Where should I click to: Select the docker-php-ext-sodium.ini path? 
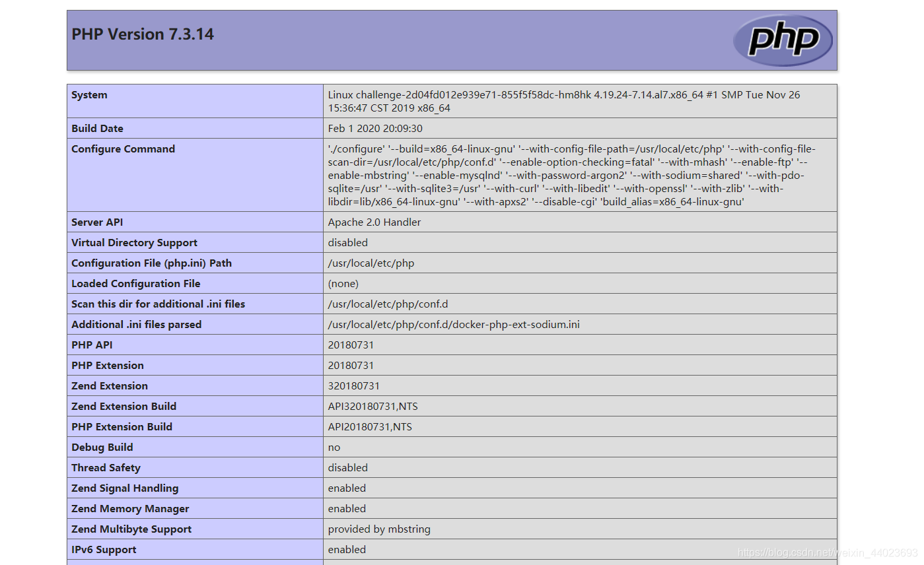(454, 325)
